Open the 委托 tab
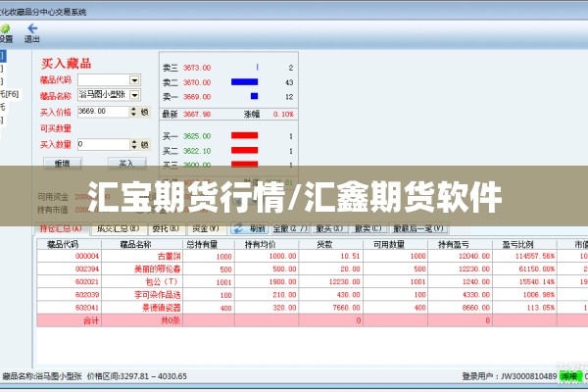Image resolution: width=588 pixels, height=392 pixels. (x=167, y=228)
